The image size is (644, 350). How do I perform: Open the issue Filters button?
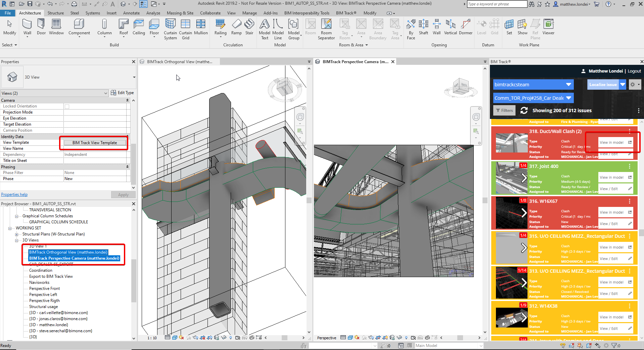[504, 111]
